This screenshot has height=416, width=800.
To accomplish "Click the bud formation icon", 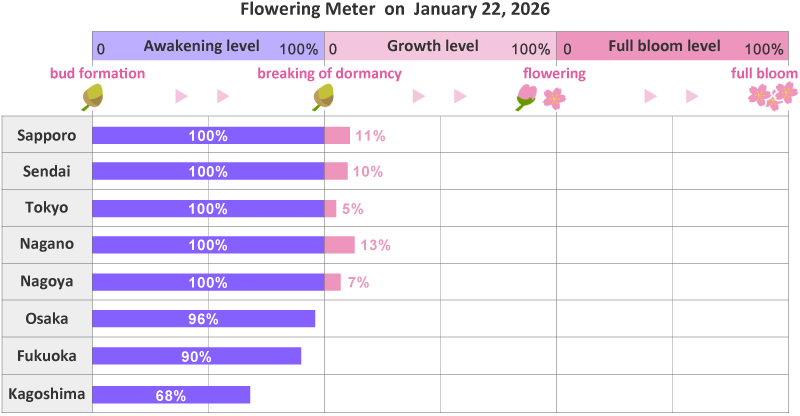I will click(93, 96).
